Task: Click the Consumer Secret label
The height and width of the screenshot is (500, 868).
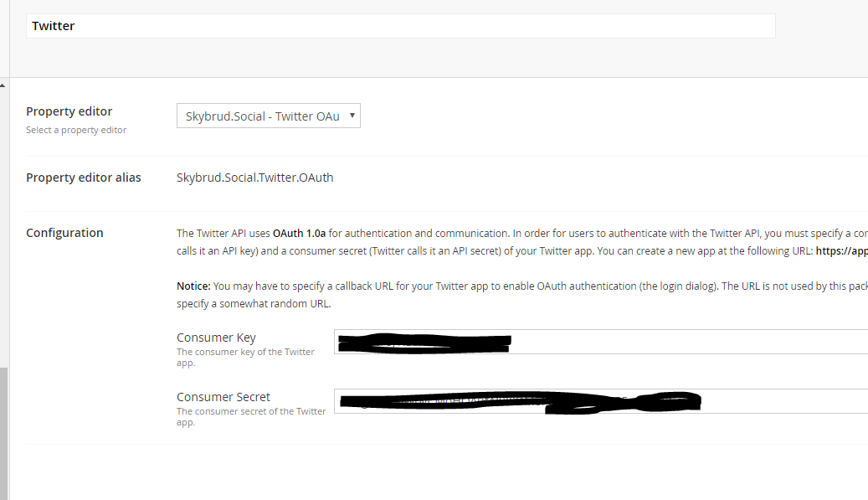Action: (223, 397)
